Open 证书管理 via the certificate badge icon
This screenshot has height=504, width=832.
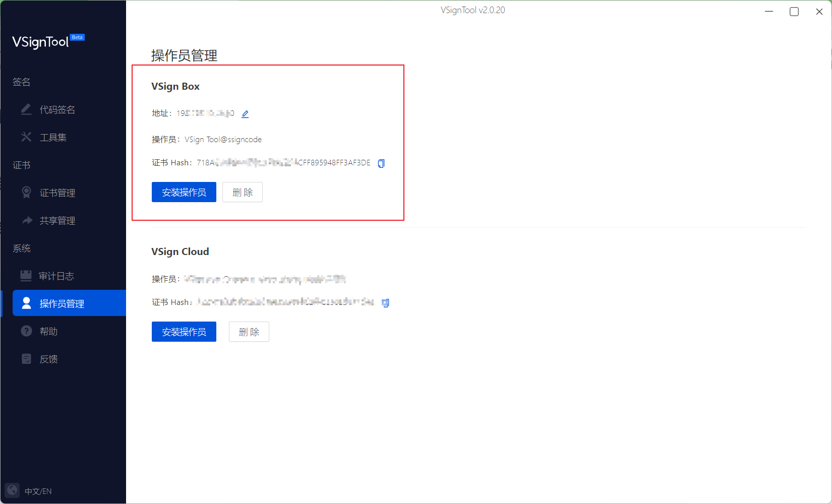(x=26, y=192)
